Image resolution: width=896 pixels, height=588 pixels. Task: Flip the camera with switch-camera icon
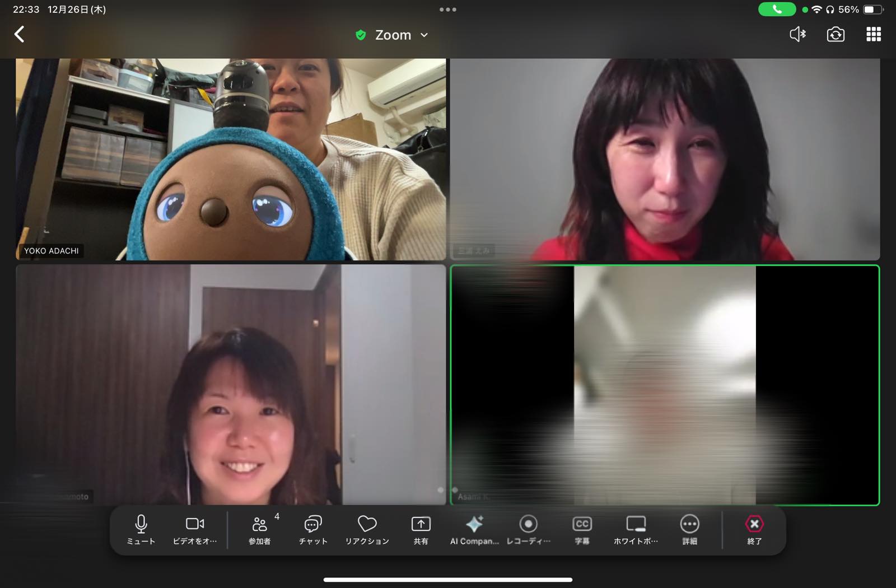(836, 34)
